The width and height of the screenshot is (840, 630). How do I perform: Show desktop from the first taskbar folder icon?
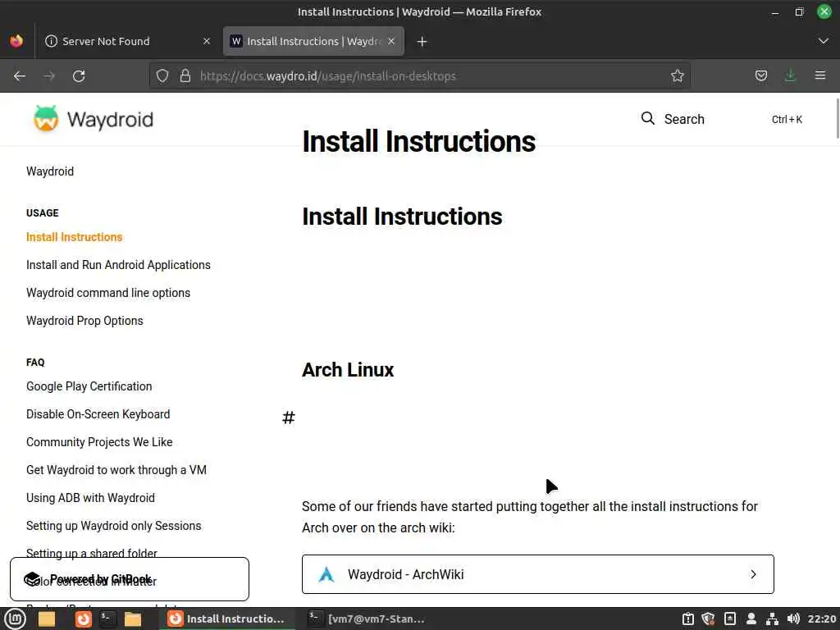47,619
